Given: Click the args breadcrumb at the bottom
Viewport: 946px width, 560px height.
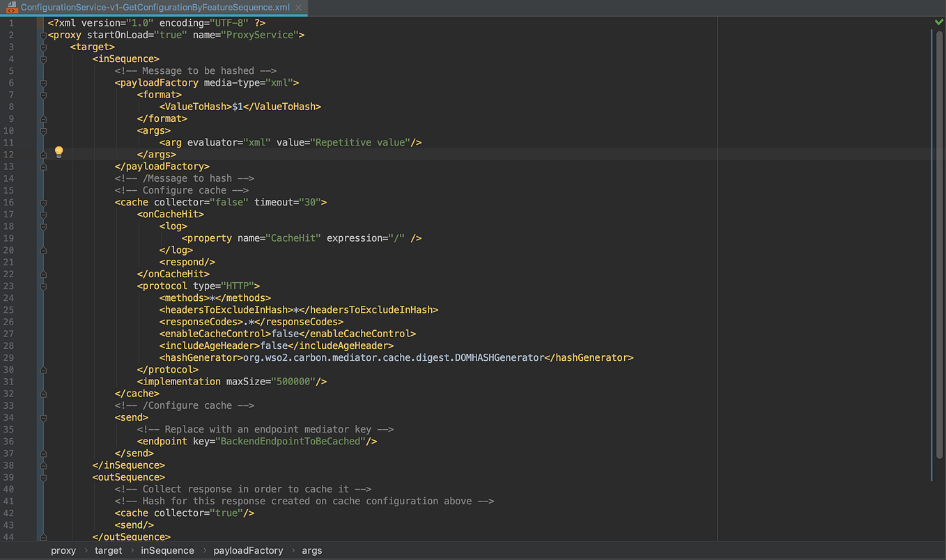Looking at the screenshot, I should coord(311,550).
